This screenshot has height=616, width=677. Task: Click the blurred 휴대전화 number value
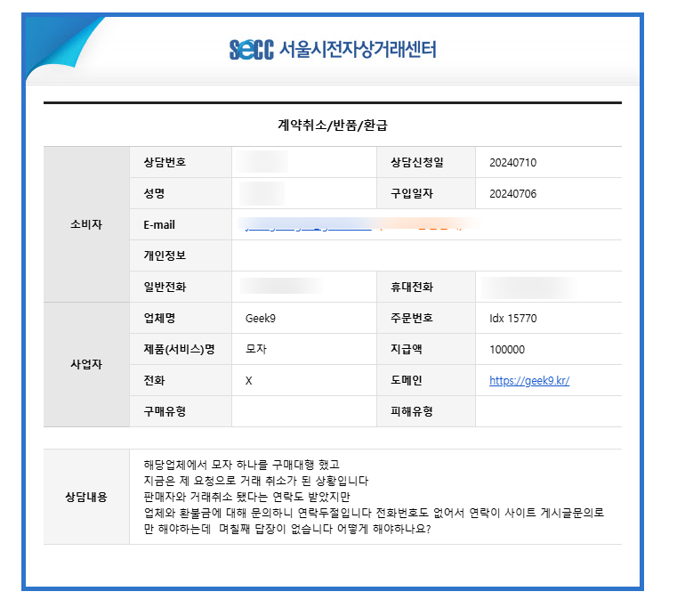(x=529, y=288)
